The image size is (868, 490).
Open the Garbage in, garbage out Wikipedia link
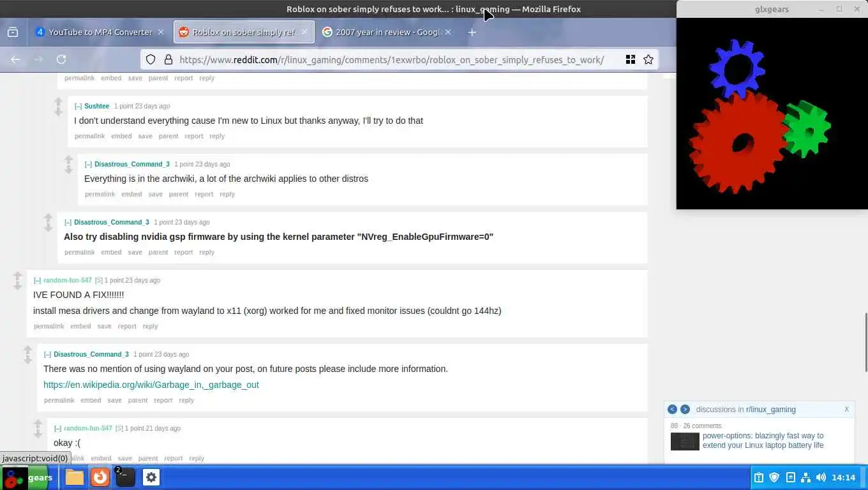click(151, 385)
